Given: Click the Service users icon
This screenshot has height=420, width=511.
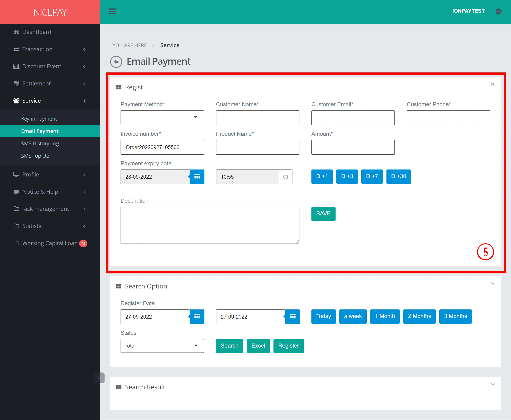Looking at the screenshot, I should tap(16, 101).
